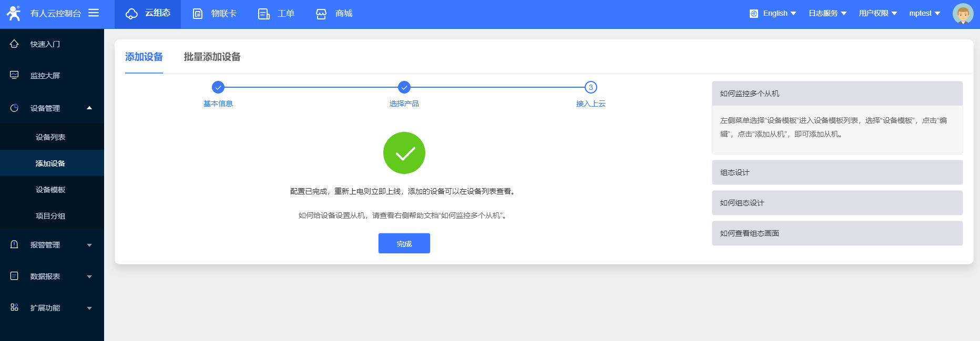Click the 基本信息 completed step marker
980x341 pixels.
tap(218, 87)
